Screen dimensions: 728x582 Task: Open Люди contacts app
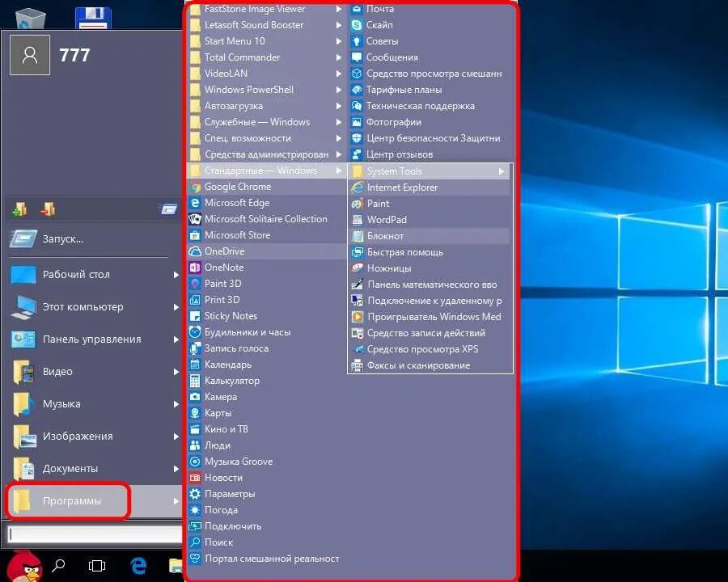(x=266, y=445)
